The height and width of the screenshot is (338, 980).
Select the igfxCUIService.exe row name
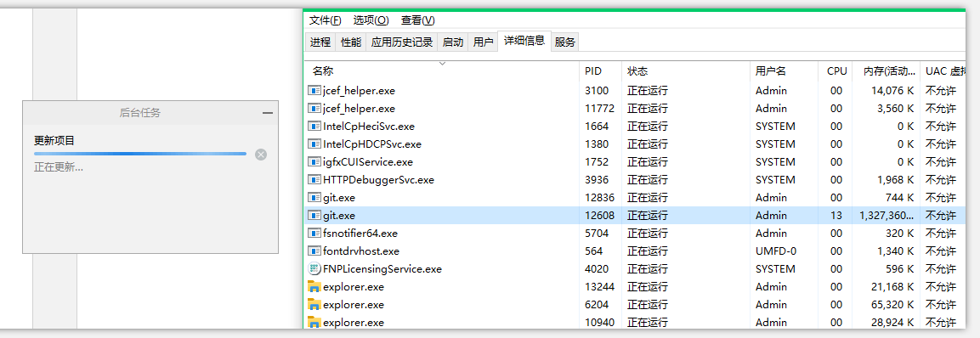(368, 162)
